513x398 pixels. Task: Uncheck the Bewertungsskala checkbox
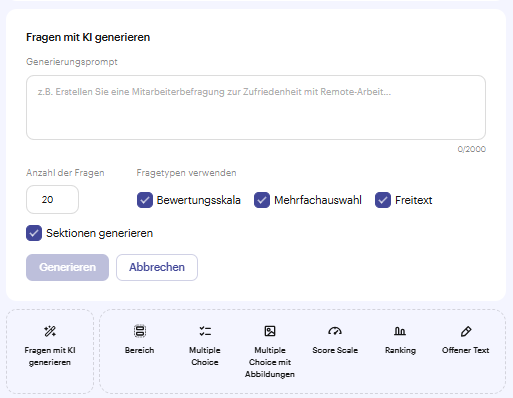145,200
